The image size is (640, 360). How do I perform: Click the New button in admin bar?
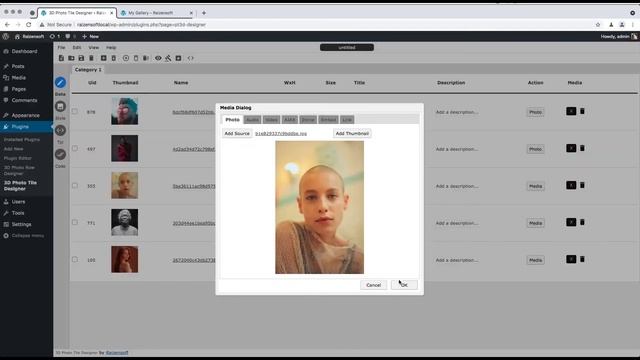click(x=91, y=36)
